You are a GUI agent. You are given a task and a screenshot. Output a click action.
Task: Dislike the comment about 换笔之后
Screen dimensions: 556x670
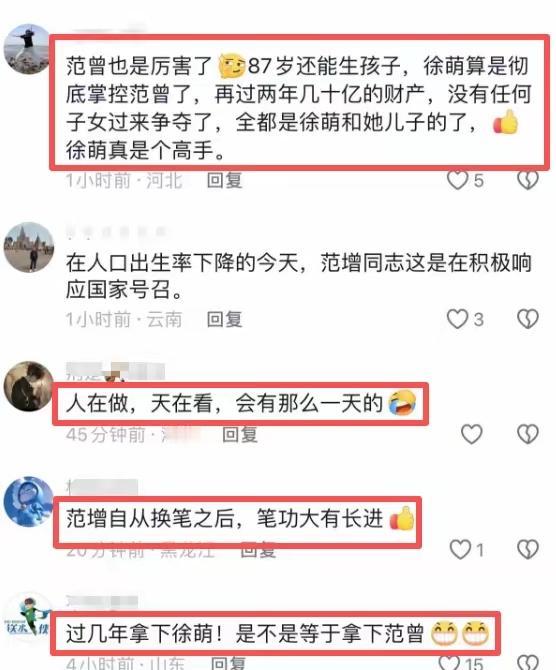(x=528, y=550)
